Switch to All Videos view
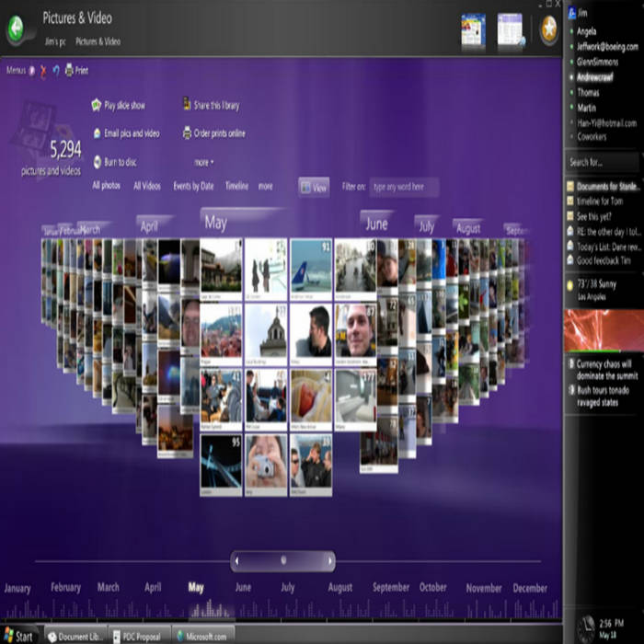The width and height of the screenshot is (644, 644). 147,186
